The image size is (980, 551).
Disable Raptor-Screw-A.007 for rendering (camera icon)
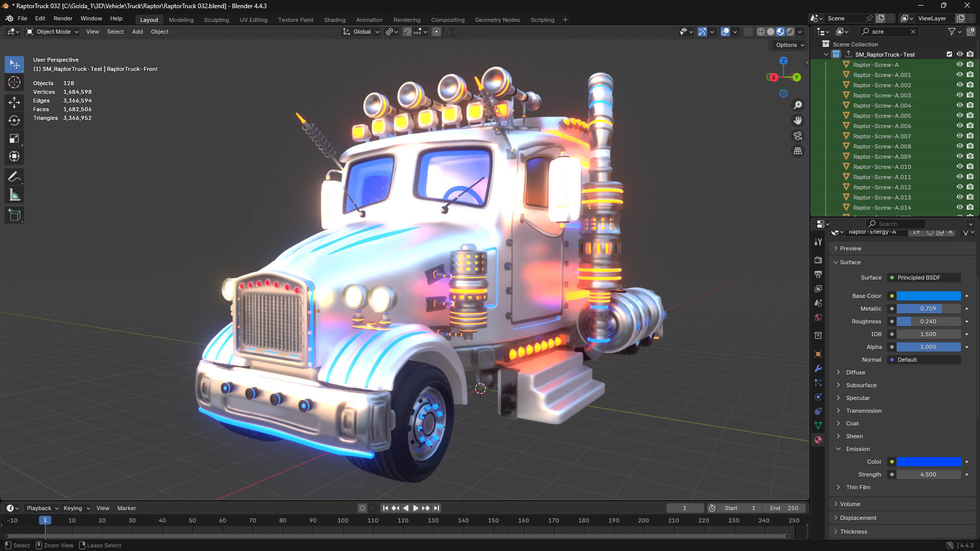[x=969, y=136]
